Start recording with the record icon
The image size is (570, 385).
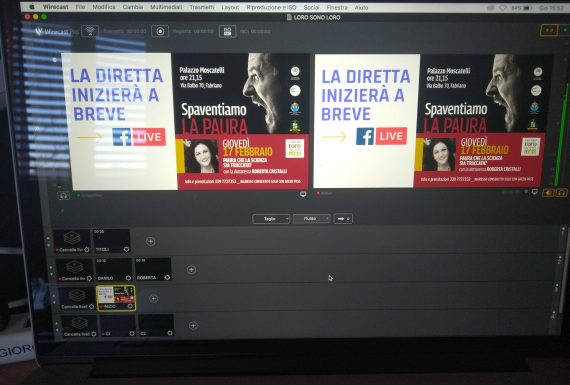point(160,32)
